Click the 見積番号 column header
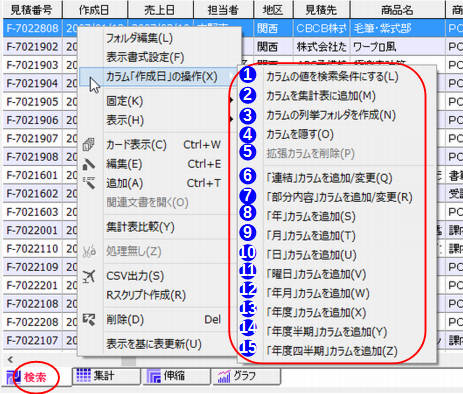Screen dimensions: 463x394 tap(32, 10)
